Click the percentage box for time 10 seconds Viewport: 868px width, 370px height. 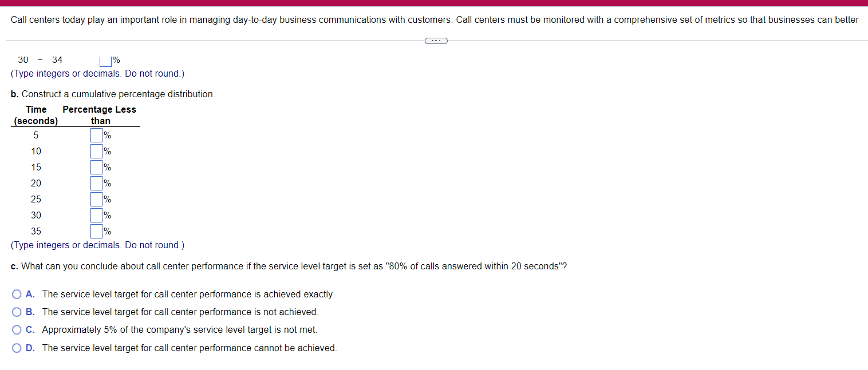tap(95, 151)
